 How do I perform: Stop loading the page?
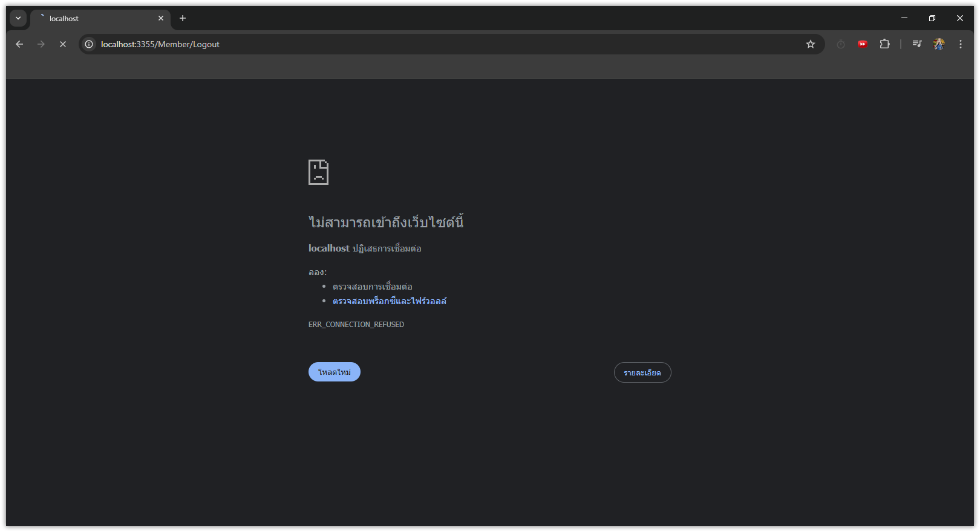pos(63,44)
